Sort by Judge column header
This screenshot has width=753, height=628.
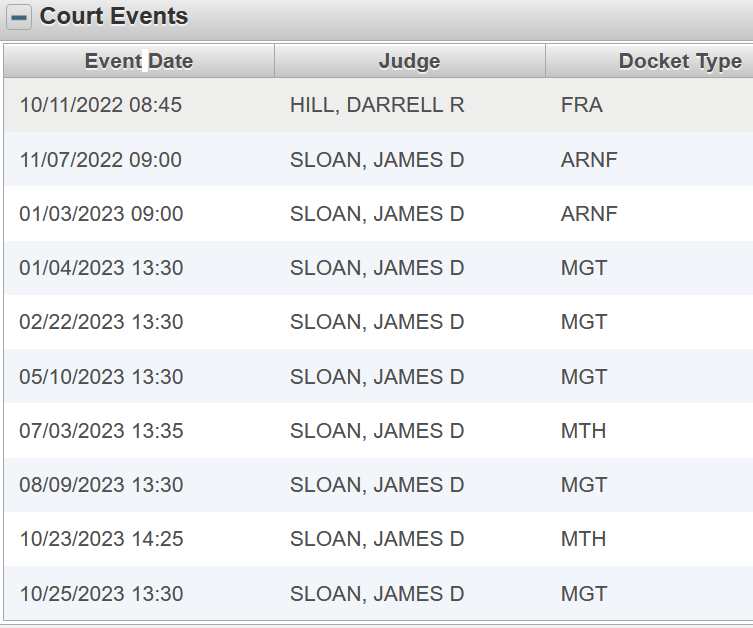(x=409, y=61)
